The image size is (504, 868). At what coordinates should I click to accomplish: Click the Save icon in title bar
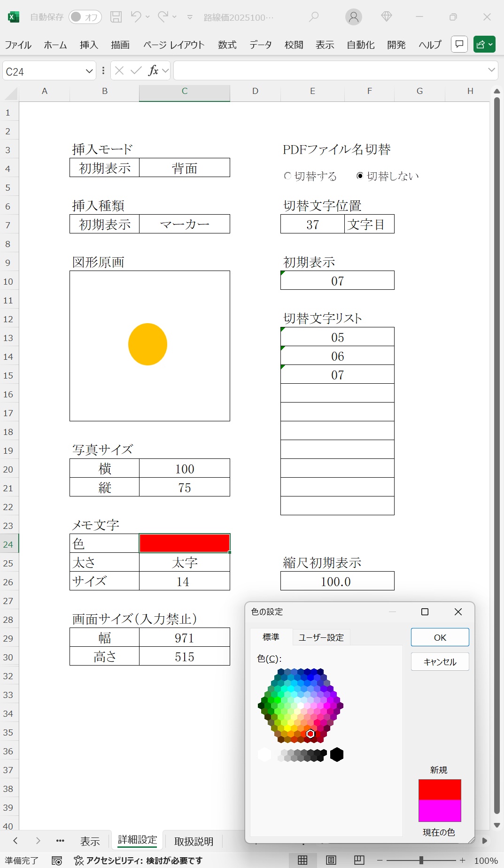pos(116,17)
